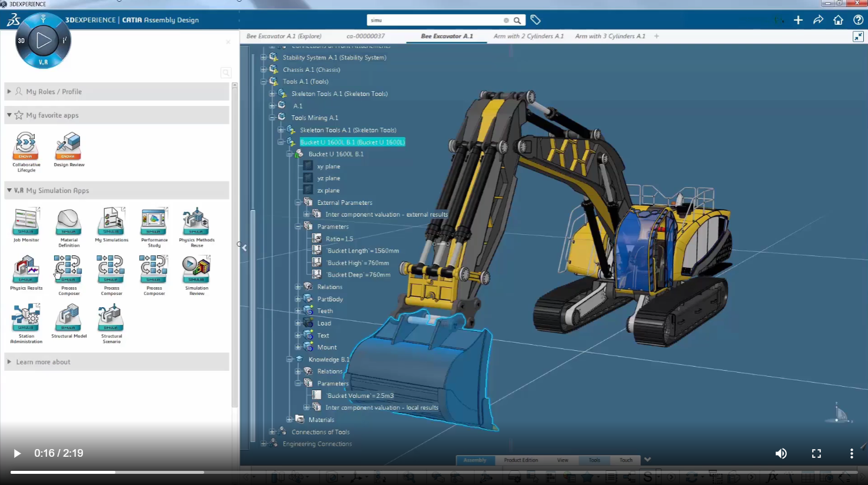Click the expand view icon below Help
868x485 pixels.
[858, 36]
